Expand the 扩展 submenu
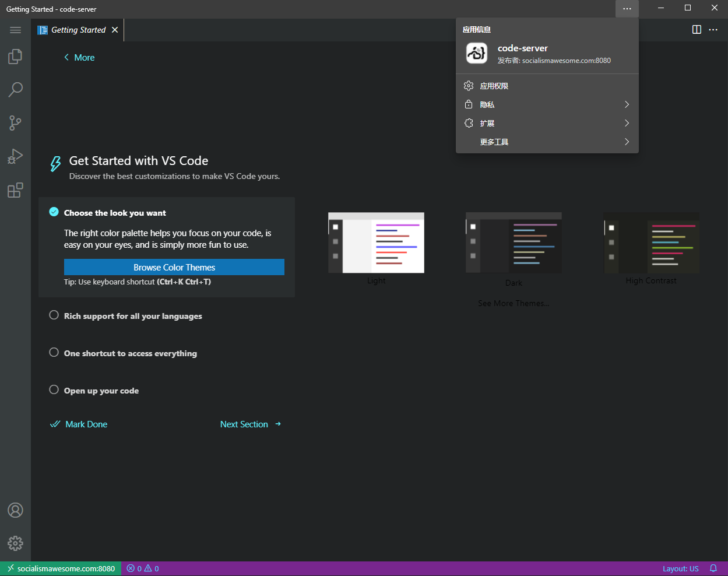The height and width of the screenshot is (576, 728). 547,123
